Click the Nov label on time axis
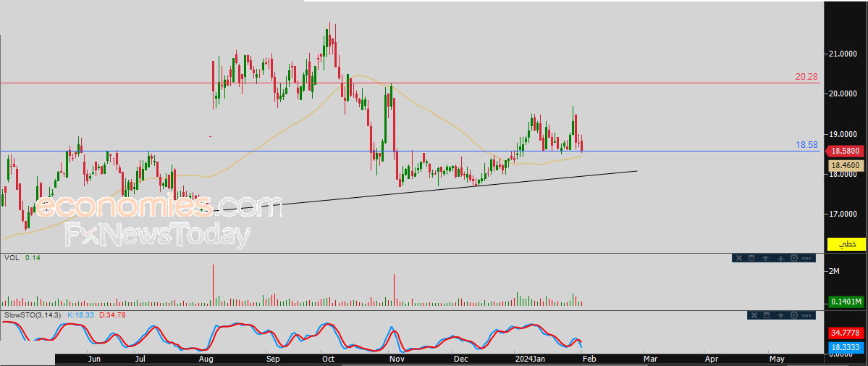 tap(396, 359)
